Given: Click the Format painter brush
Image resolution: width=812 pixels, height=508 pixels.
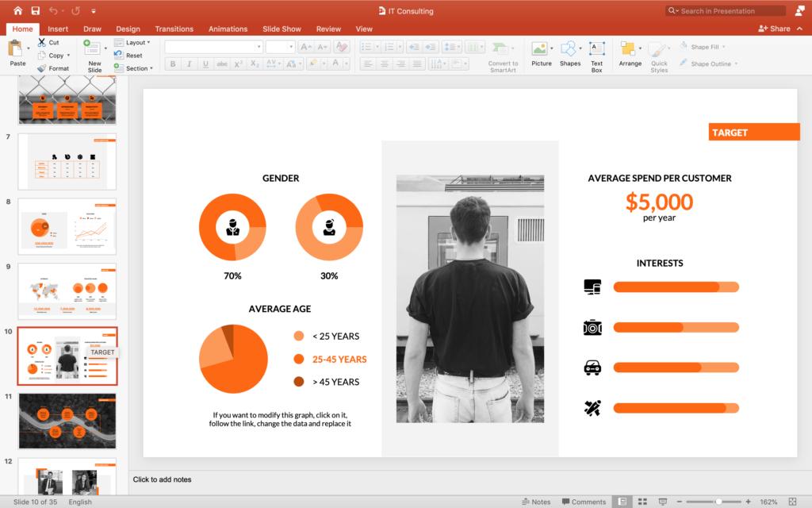Looking at the screenshot, I should pos(42,68).
